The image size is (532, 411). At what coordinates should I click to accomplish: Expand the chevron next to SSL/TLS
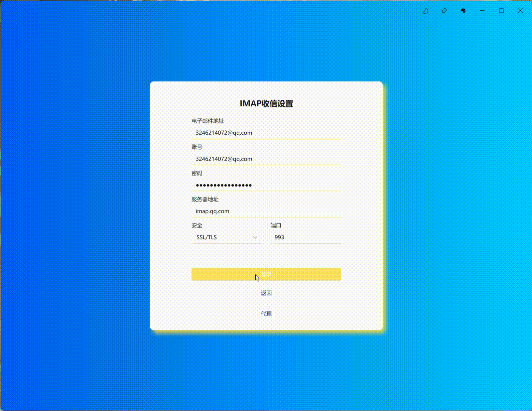[255, 237]
